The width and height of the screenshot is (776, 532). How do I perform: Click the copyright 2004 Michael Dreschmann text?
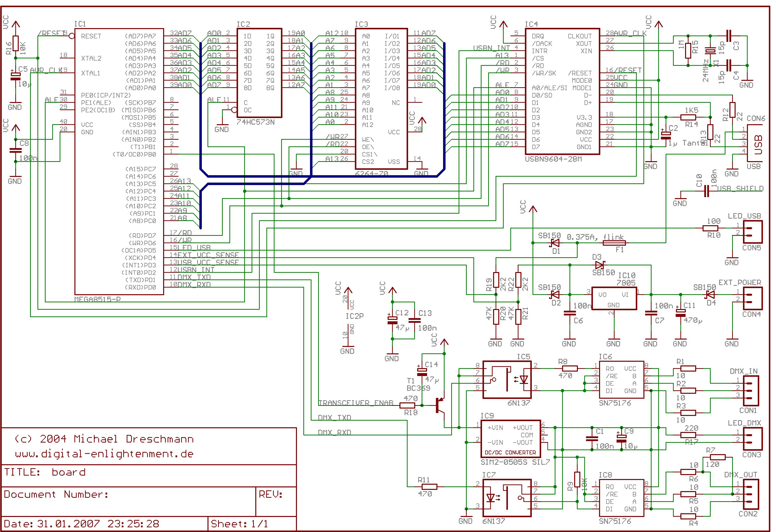coord(104,439)
